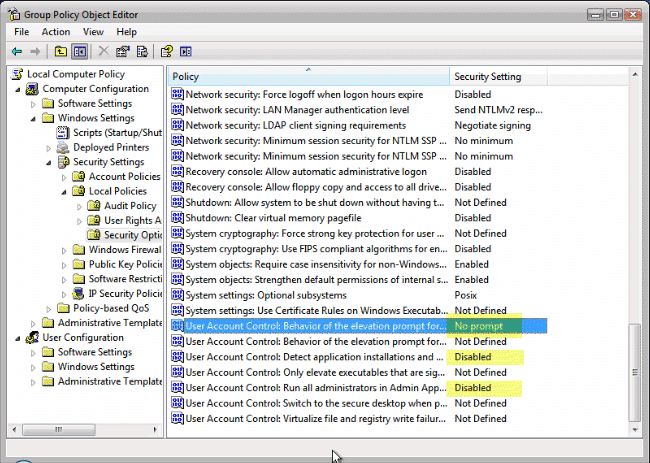Expand Public Key Policies node
The width and height of the screenshot is (650, 463).
(x=64, y=265)
